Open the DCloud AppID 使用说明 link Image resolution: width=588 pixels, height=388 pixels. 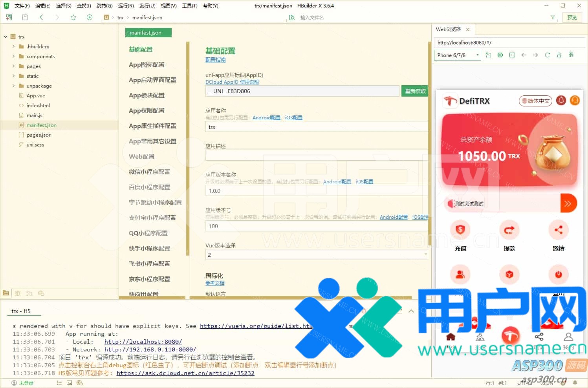tap(232, 82)
